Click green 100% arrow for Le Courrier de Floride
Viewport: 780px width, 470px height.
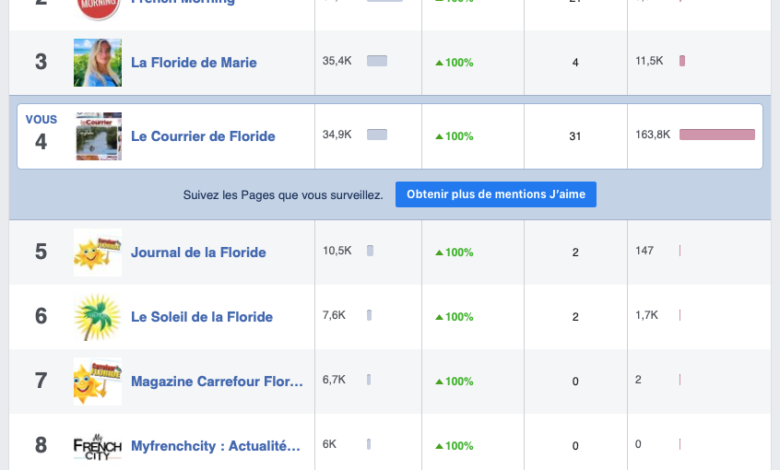[439, 137]
